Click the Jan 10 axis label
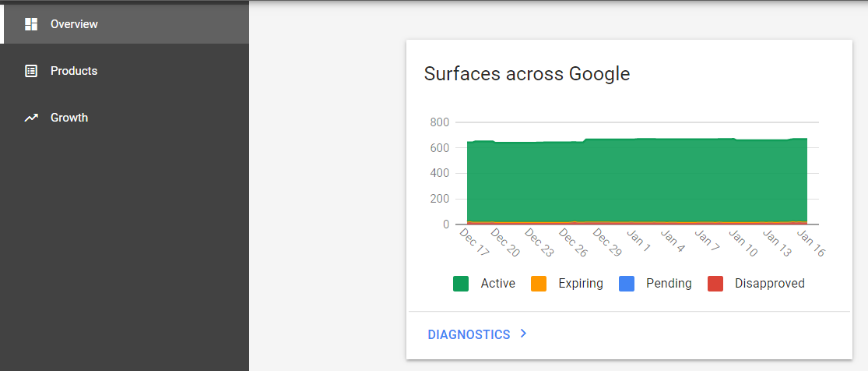This screenshot has width=868, height=371. click(x=743, y=243)
